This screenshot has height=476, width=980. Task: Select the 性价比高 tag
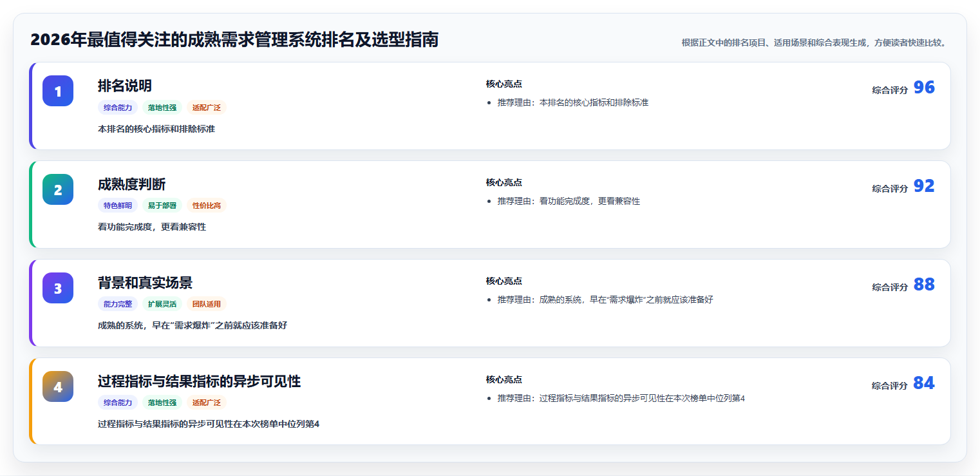pos(207,205)
